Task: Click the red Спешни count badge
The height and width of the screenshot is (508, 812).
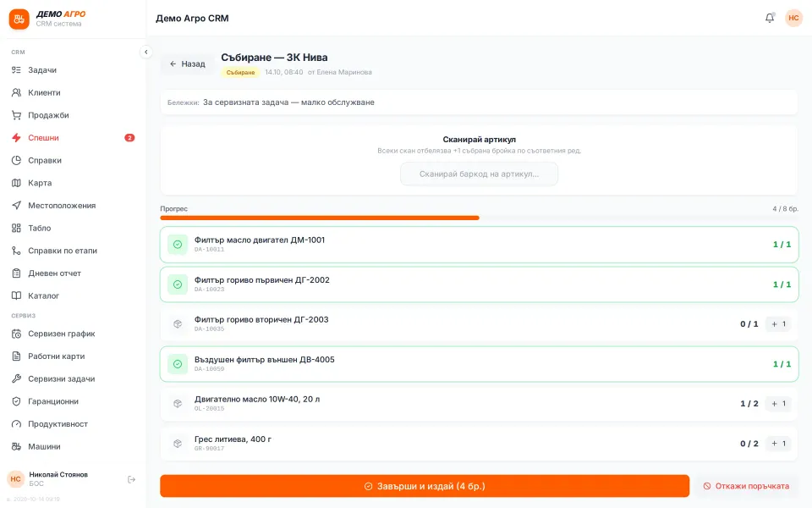Action: click(129, 138)
